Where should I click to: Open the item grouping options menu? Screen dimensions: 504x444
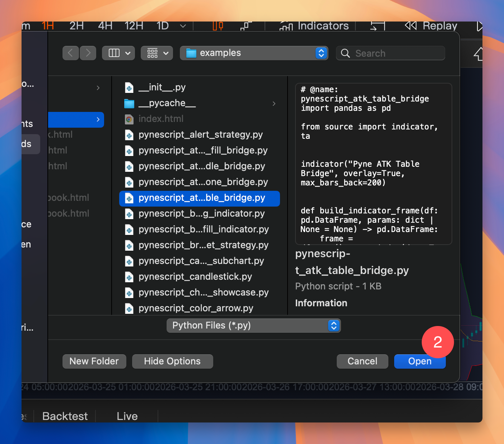pyautogui.click(x=157, y=53)
